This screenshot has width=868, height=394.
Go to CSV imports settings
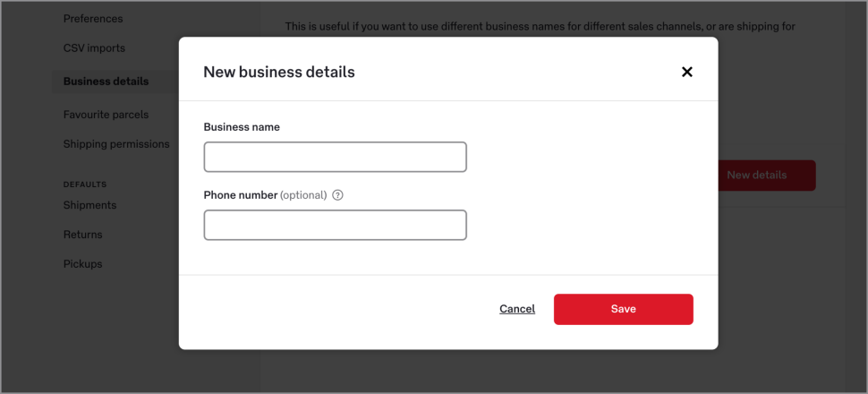tap(94, 48)
